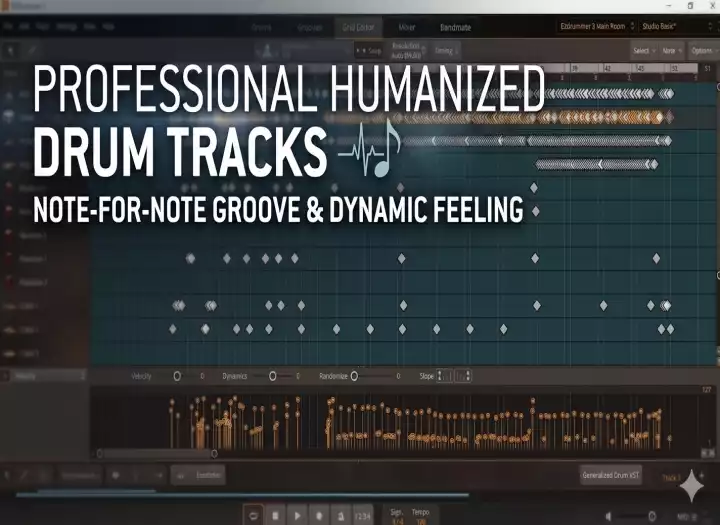The width and height of the screenshot is (720, 525).
Task: Open the Resolution Auto dropdown
Action: [408, 51]
